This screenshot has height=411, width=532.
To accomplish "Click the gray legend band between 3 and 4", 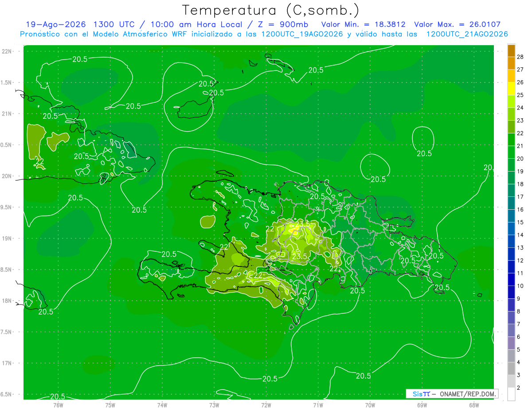I will (511, 369).
